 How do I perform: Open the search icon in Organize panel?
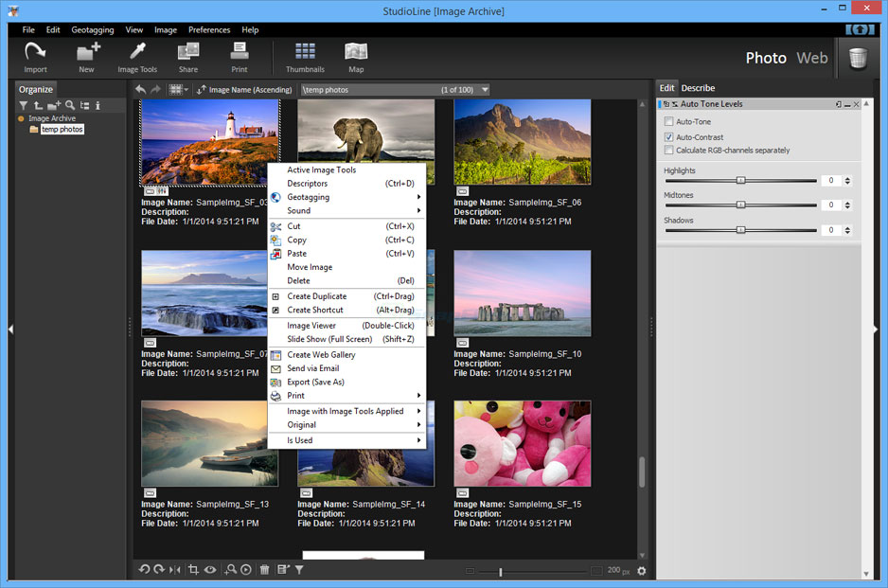(x=70, y=106)
